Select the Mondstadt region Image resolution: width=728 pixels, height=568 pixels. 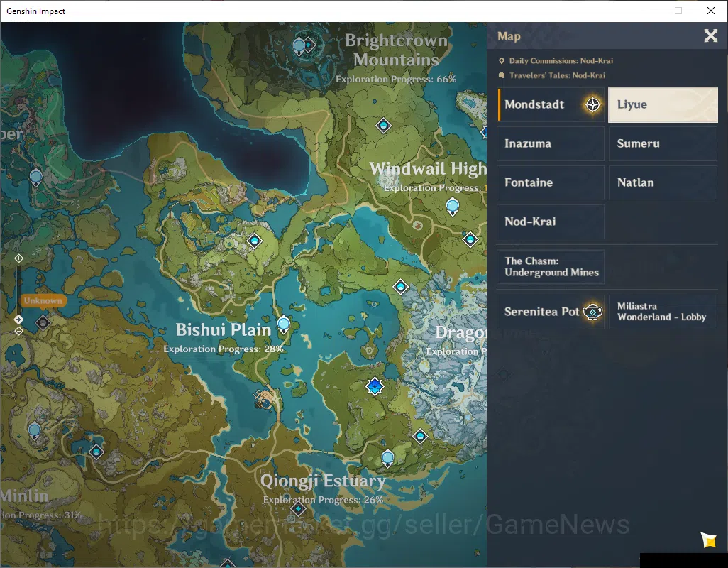click(x=551, y=104)
